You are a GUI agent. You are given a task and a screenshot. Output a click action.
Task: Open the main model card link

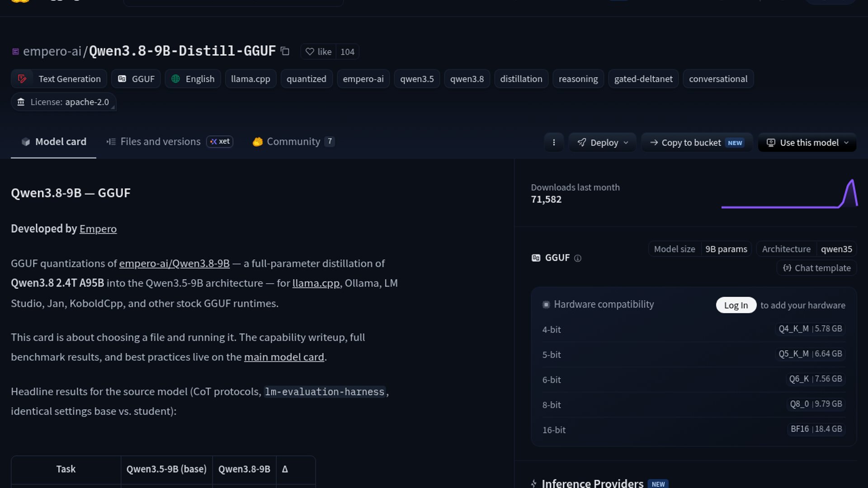[284, 357]
